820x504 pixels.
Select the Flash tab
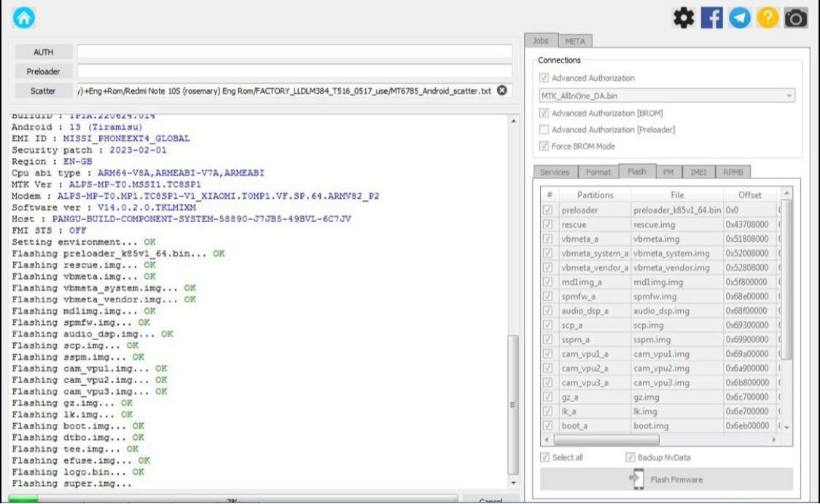click(x=637, y=171)
